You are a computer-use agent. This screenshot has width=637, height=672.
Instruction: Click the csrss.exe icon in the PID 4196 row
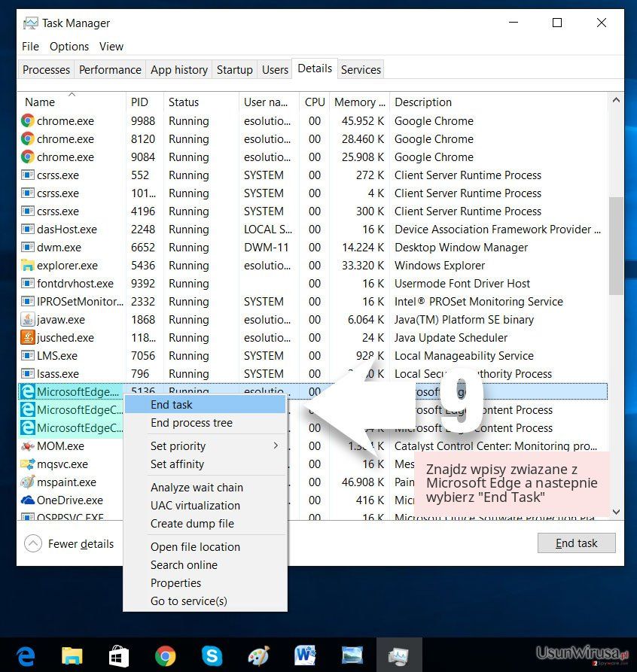[x=27, y=211]
